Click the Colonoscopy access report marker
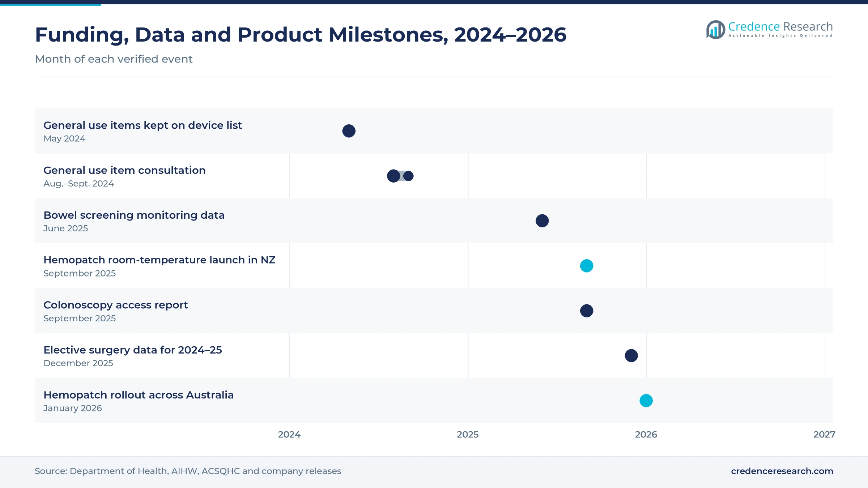This screenshot has width=868, height=488. tap(587, 311)
